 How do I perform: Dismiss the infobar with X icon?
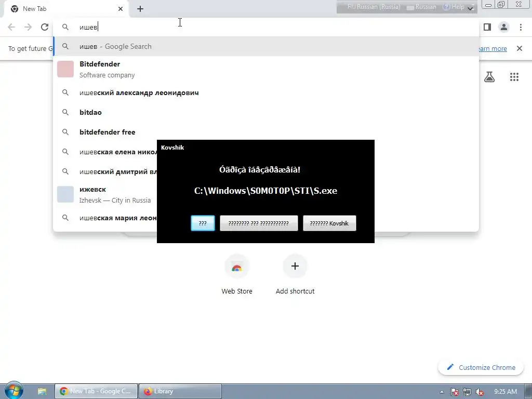click(520, 48)
